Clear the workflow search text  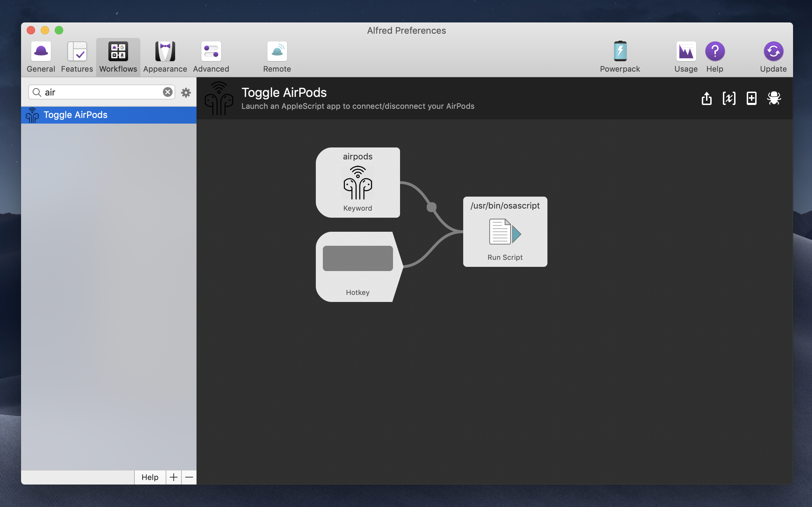168,92
